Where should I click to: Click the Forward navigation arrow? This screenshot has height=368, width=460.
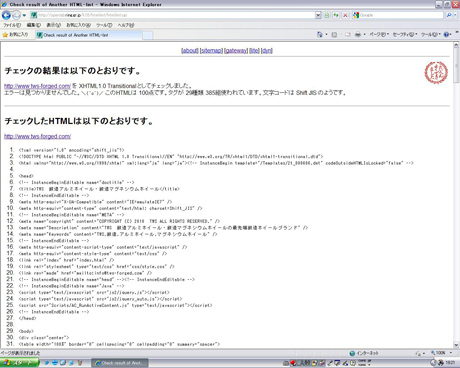16,15
